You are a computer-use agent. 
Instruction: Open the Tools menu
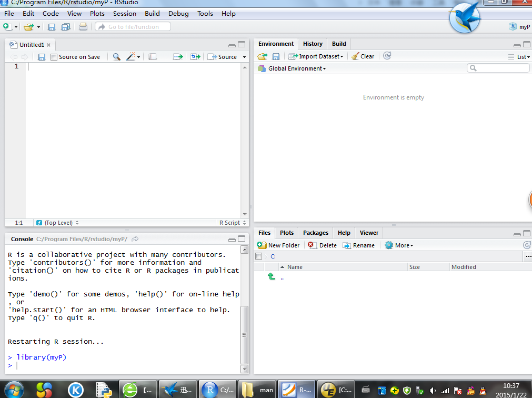pos(205,14)
